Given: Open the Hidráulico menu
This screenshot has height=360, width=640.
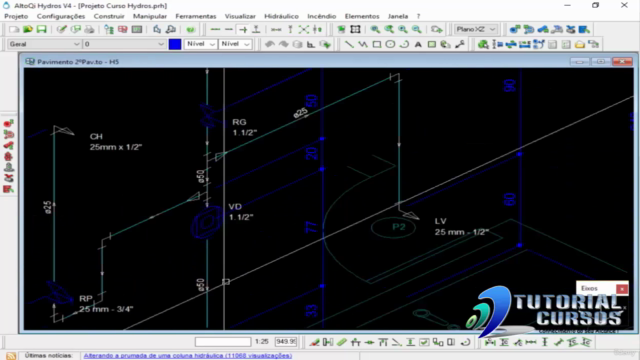Looking at the screenshot, I should coord(281,16).
